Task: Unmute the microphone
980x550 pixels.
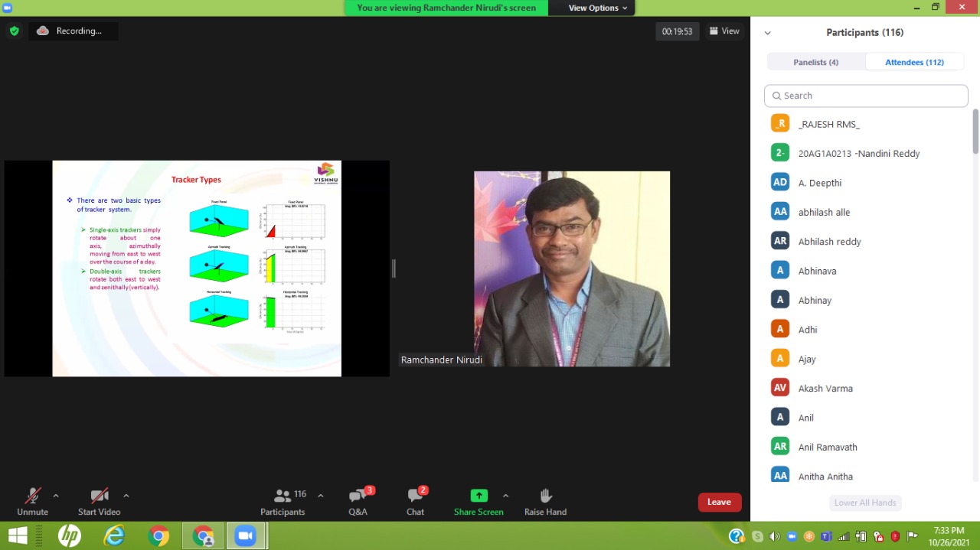Action: point(32,502)
